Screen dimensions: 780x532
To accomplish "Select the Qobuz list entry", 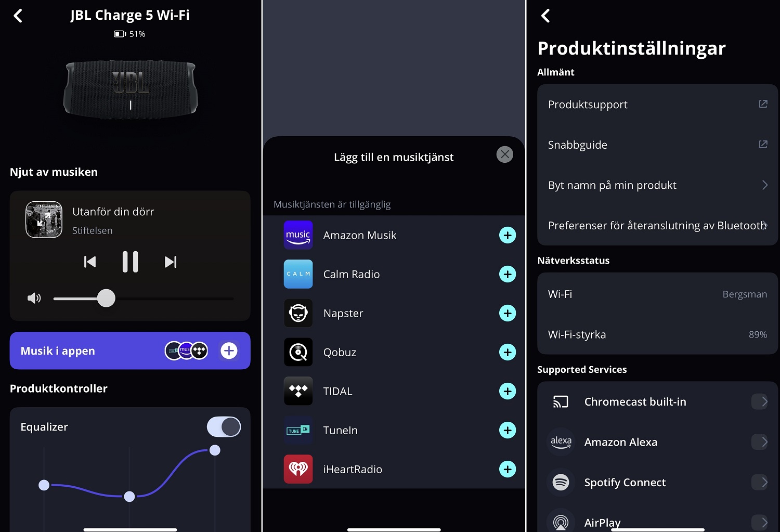I will [394, 352].
